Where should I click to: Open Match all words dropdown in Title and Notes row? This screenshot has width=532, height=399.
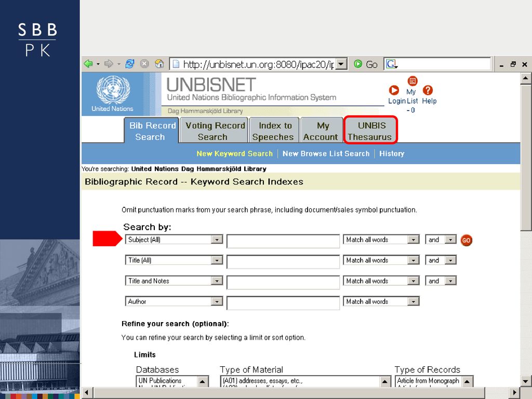[x=413, y=281]
